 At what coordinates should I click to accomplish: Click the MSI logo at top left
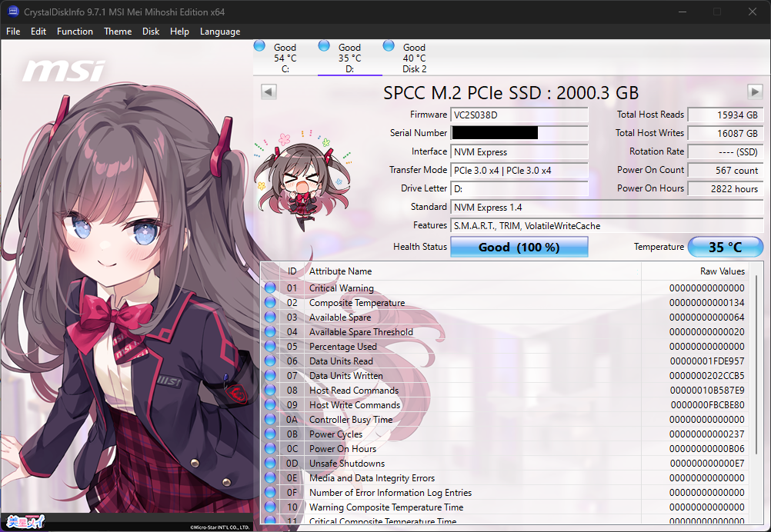coord(62,71)
